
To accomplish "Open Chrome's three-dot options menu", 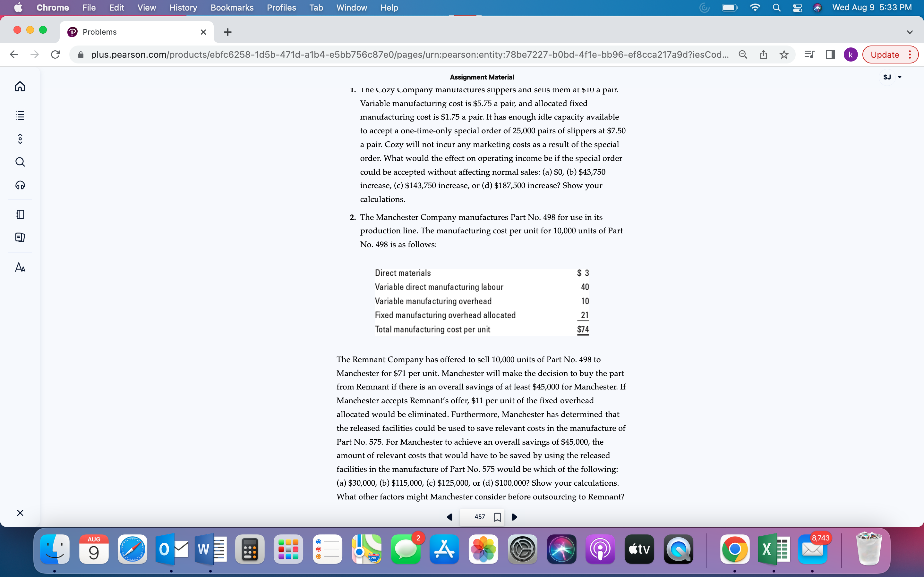I will tap(911, 54).
